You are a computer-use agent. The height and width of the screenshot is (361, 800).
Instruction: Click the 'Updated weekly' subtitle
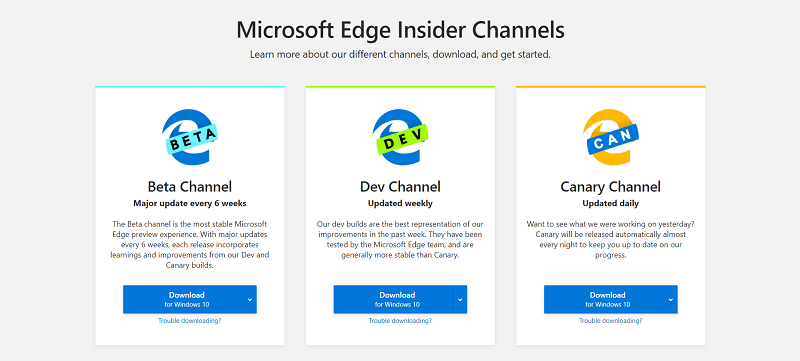[400, 203]
